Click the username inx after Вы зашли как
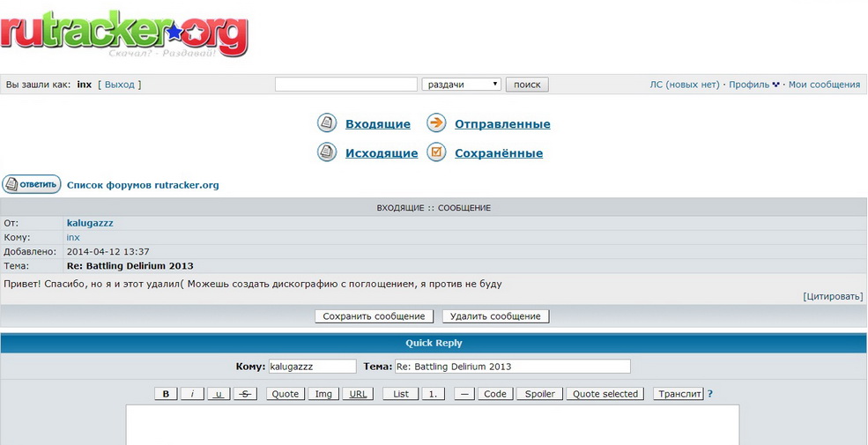 point(84,85)
